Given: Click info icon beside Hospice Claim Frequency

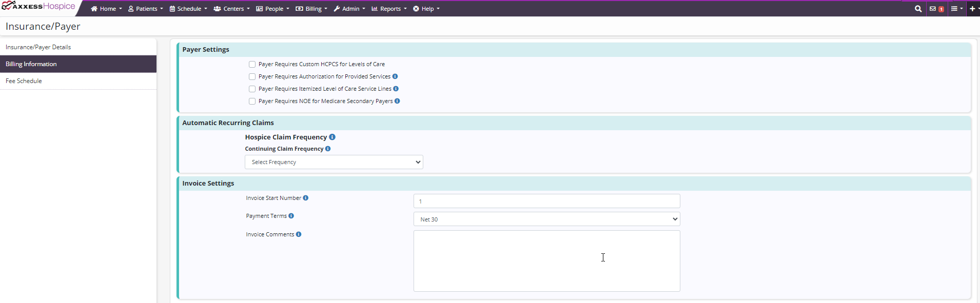Looking at the screenshot, I should [x=332, y=137].
